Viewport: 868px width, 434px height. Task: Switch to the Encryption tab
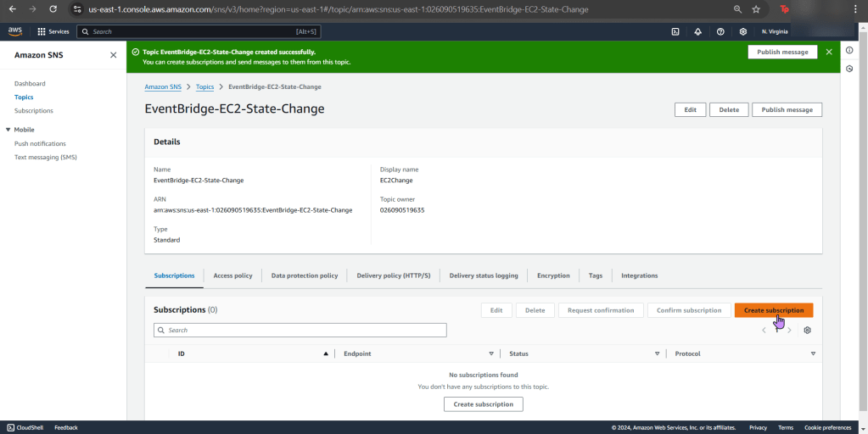tap(553, 275)
